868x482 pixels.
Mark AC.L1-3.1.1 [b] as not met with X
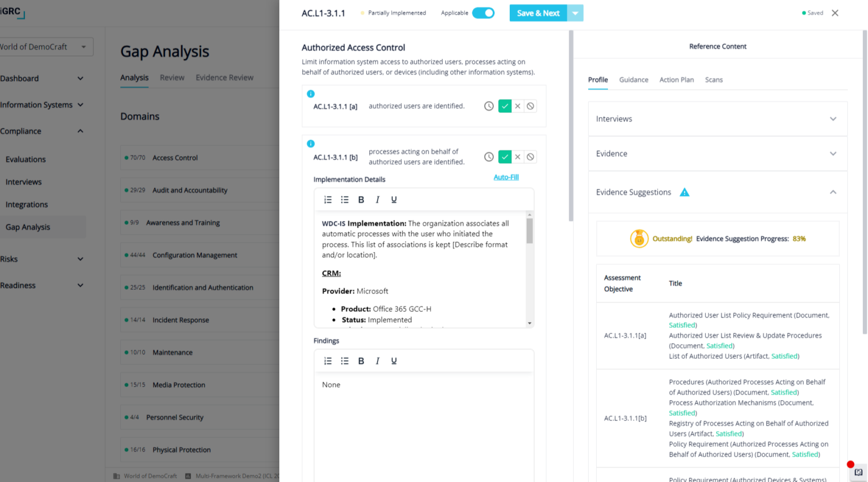point(518,157)
